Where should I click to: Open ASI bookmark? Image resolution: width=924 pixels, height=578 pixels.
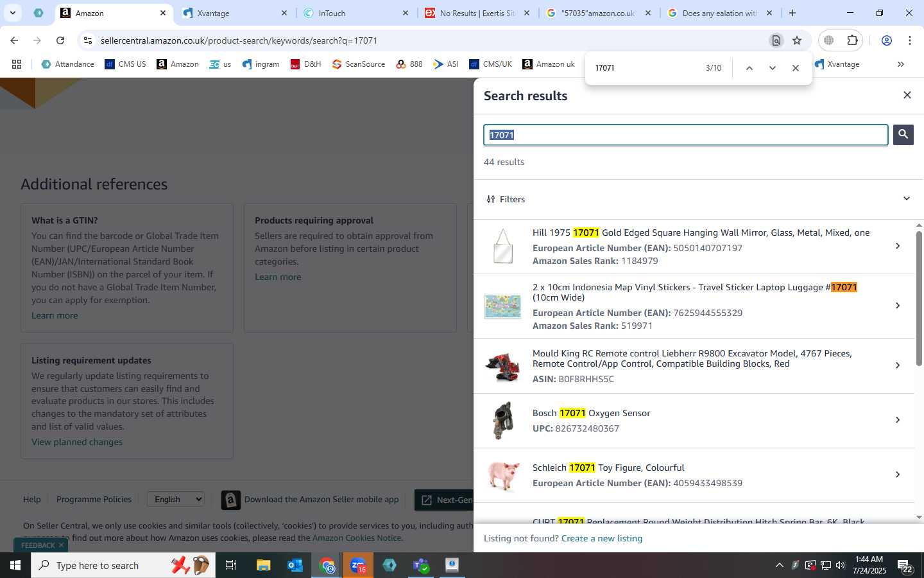coord(446,64)
